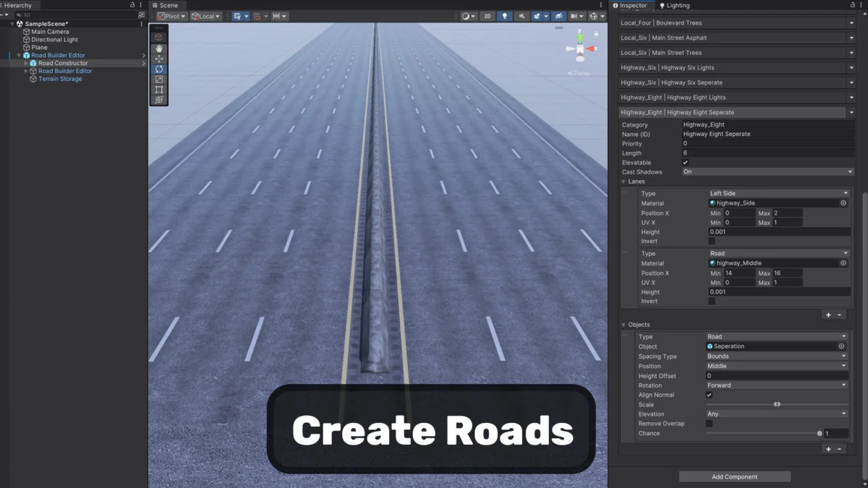Viewport: 868px width, 488px height.
Task: Uncheck the Elevatable checkbox
Action: tap(686, 163)
